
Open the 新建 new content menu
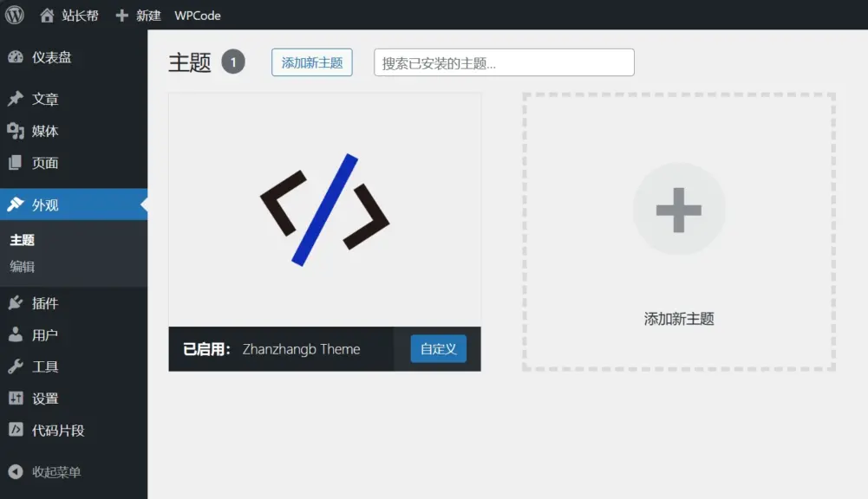click(x=147, y=15)
